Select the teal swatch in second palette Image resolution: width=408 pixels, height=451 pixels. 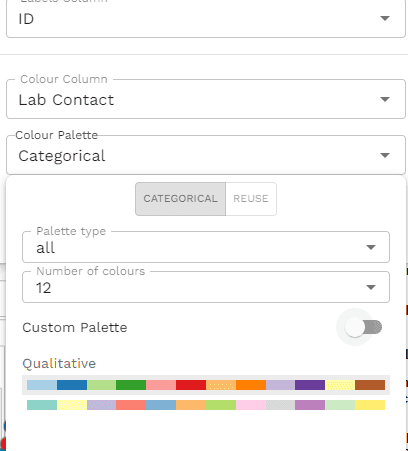pos(42,405)
